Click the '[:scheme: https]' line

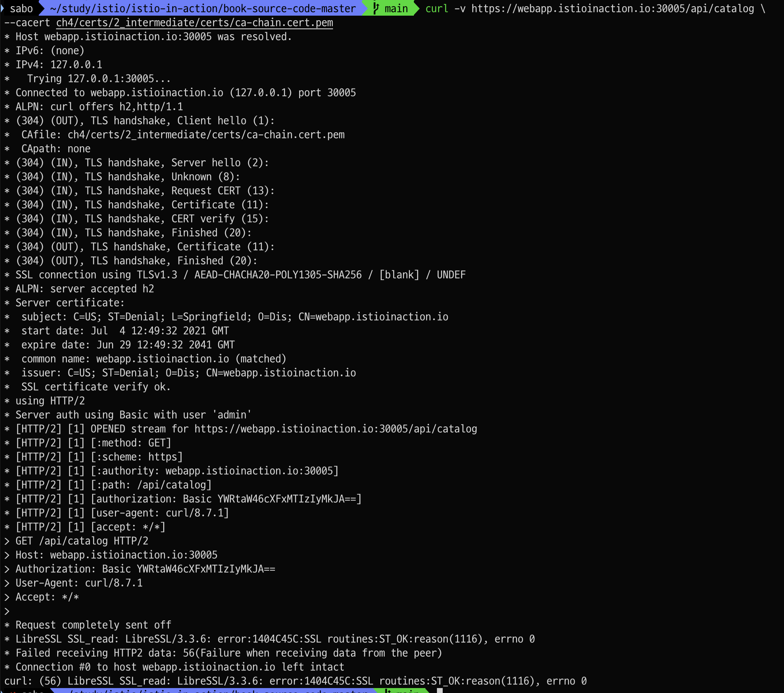click(94, 457)
